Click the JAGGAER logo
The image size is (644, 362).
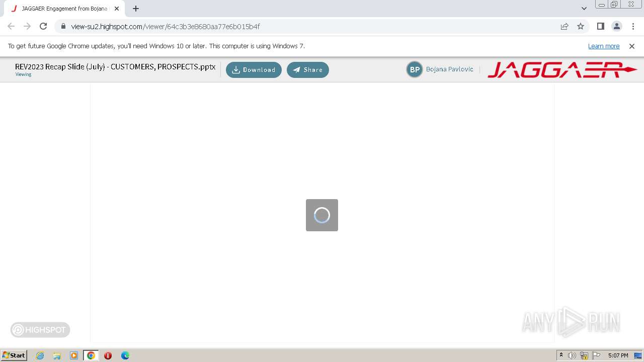(x=562, y=70)
